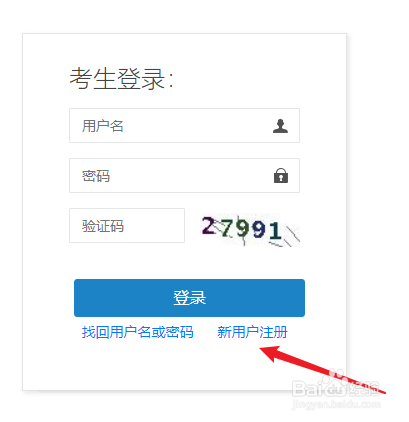This screenshot has height=422, width=409.
Task: Click the user silhouette icon in username field
Action: tap(280, 126)
